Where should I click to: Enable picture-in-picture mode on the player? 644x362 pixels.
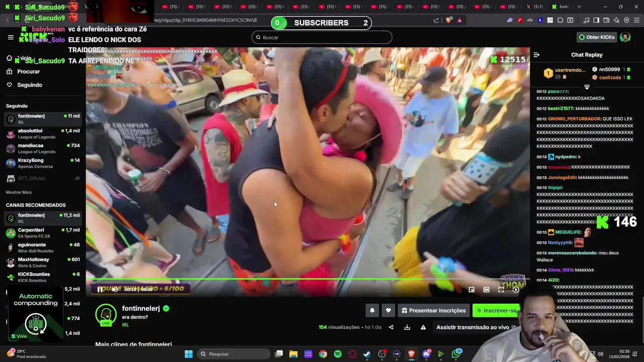point(471,290)
